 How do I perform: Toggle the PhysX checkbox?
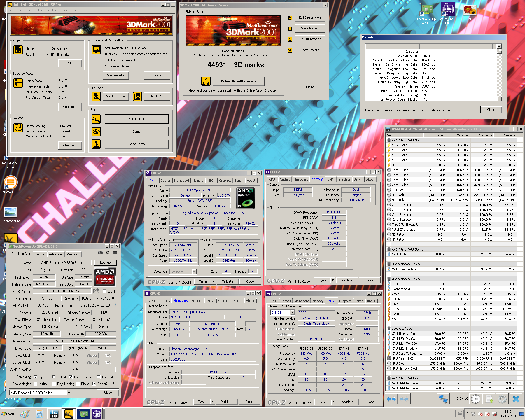pyautogui.click(x=78, y=384)
